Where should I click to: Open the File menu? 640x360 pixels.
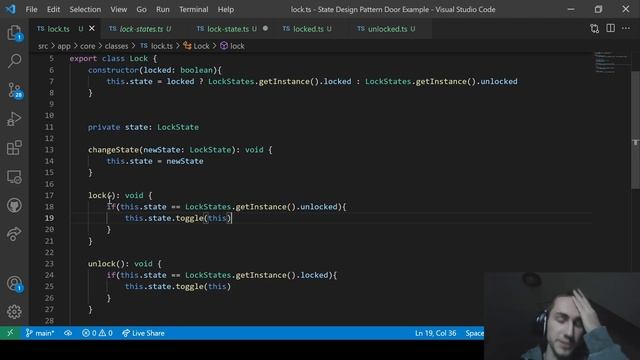pos(31,9)
